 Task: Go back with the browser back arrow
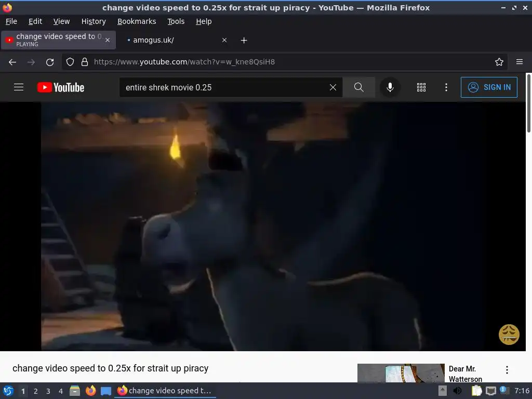point(12,62)
